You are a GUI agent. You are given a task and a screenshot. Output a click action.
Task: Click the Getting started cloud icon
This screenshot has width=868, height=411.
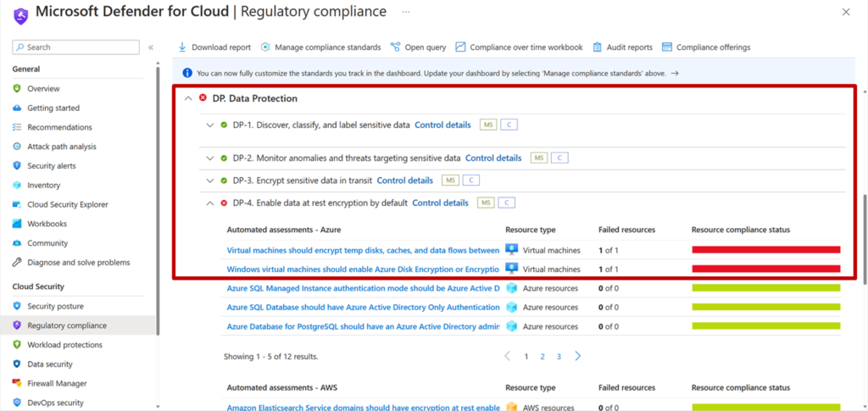click(17, 108)
